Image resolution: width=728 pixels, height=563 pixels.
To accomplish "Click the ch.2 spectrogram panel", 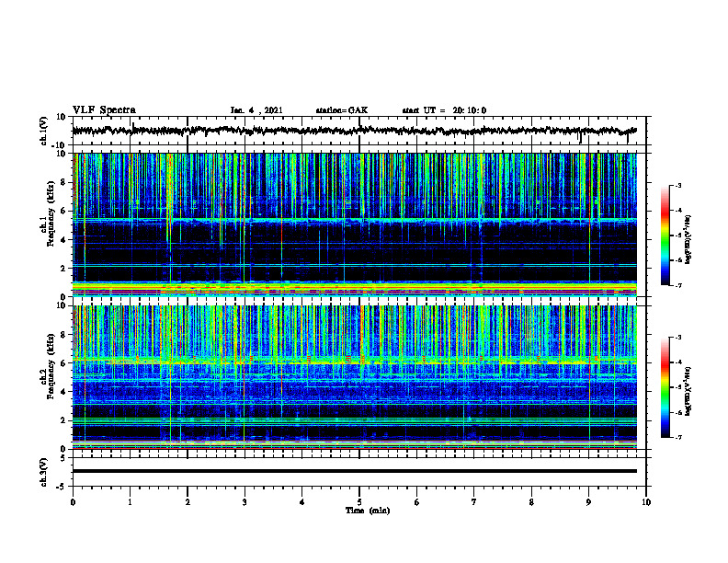I will [x=354, y=377].
